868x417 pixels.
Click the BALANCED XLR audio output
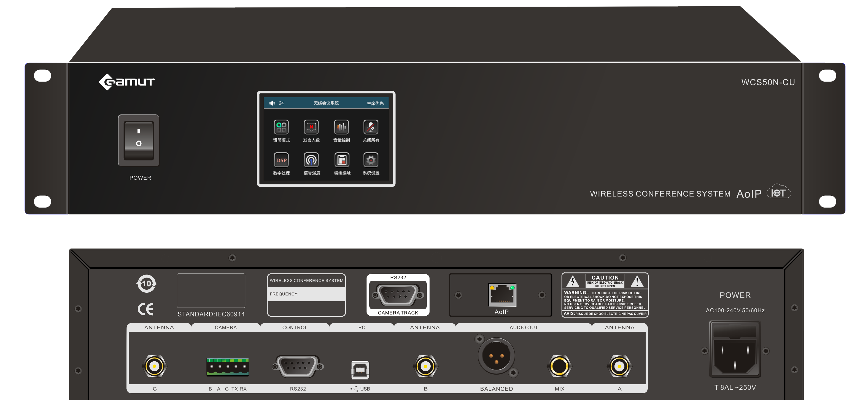point(496,356)
